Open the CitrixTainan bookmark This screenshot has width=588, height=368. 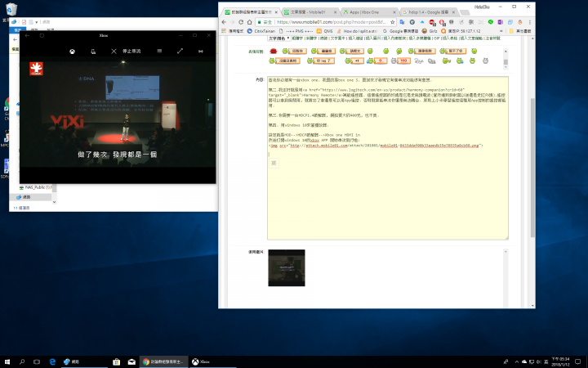pyautogui.click(x=261, y=31)
